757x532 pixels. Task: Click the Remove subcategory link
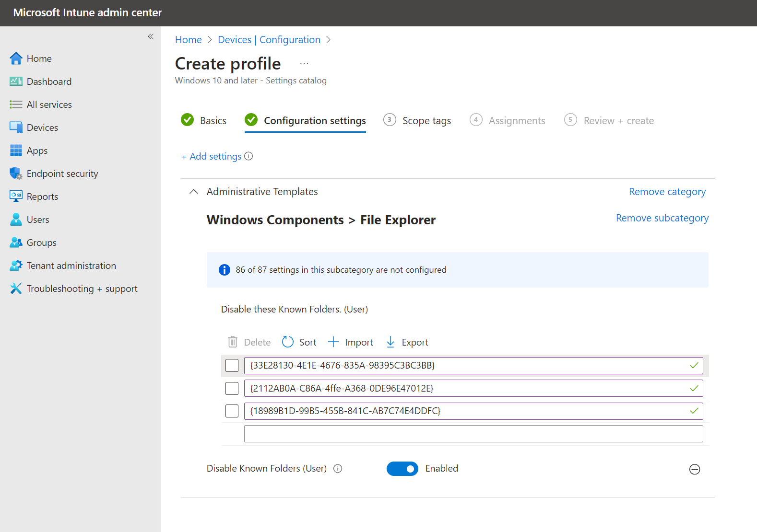click(662, 218)
